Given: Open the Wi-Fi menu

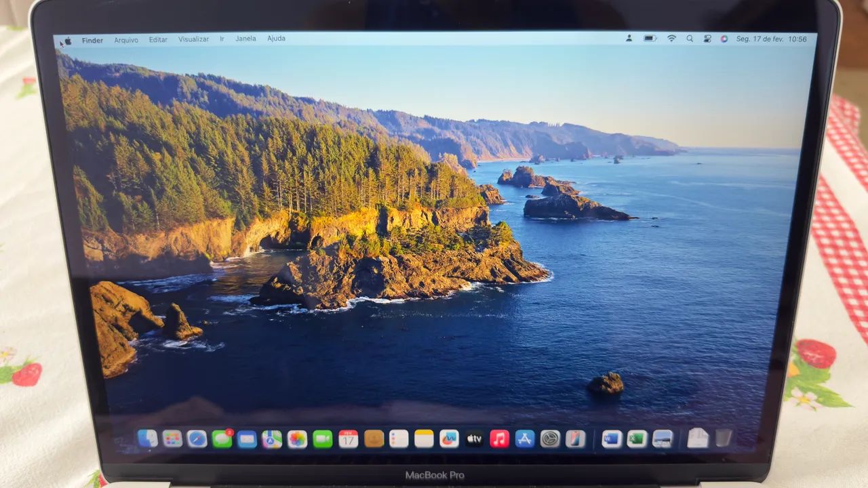Looking at the screenshot, I should pos(671,39).
